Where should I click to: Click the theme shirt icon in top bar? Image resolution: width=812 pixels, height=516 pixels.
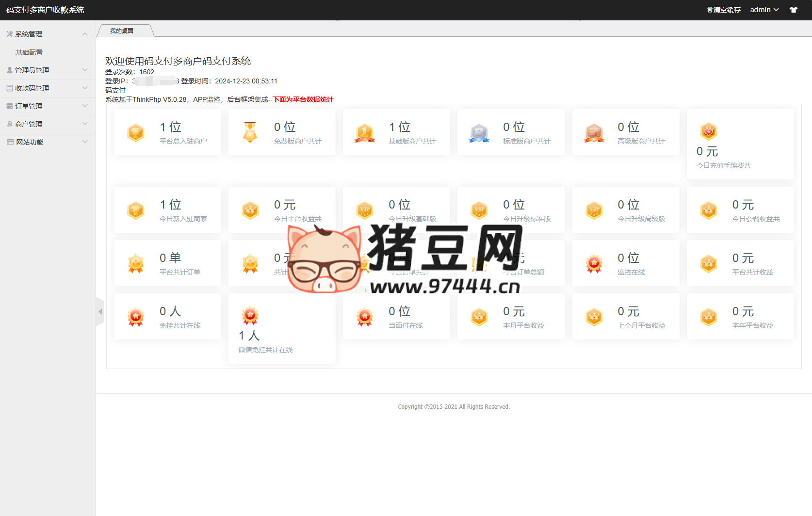click(794, 9)
